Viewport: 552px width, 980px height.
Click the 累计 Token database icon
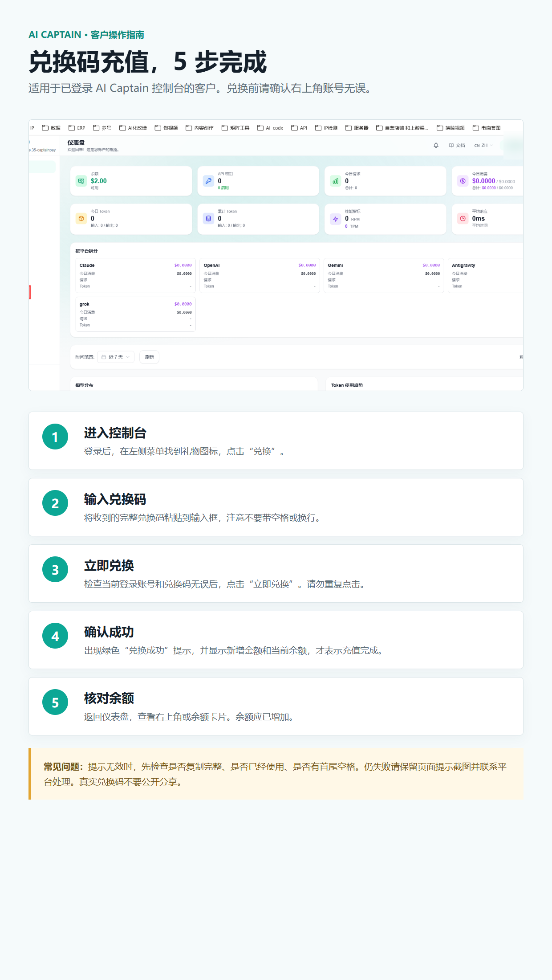tap(208, 218)
